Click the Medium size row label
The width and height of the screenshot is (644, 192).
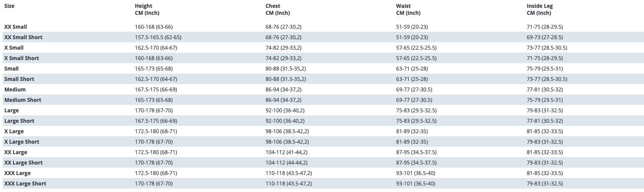tap(15, 90)
